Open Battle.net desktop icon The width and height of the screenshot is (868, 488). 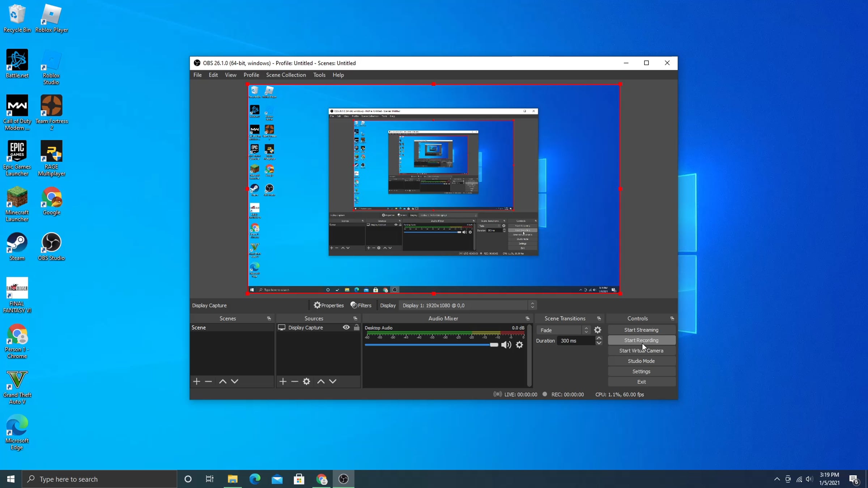17,64
